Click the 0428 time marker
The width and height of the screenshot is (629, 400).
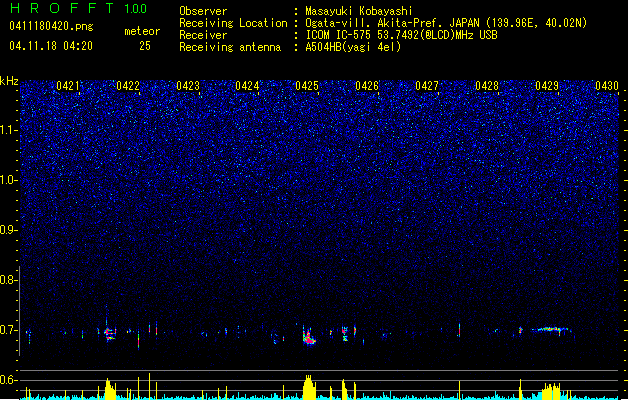pos(487,86)
